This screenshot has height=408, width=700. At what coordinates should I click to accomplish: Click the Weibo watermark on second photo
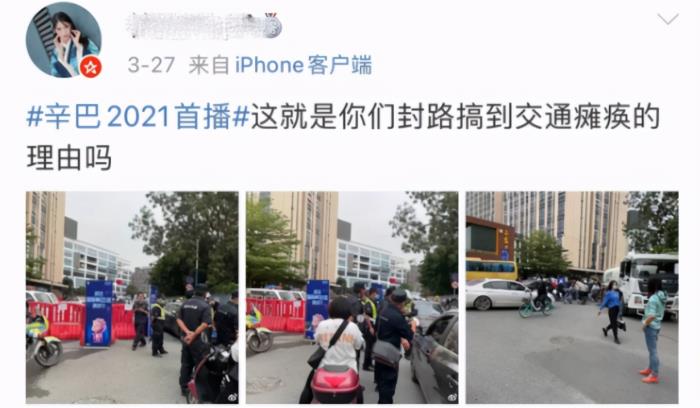(x=452, y=396)
